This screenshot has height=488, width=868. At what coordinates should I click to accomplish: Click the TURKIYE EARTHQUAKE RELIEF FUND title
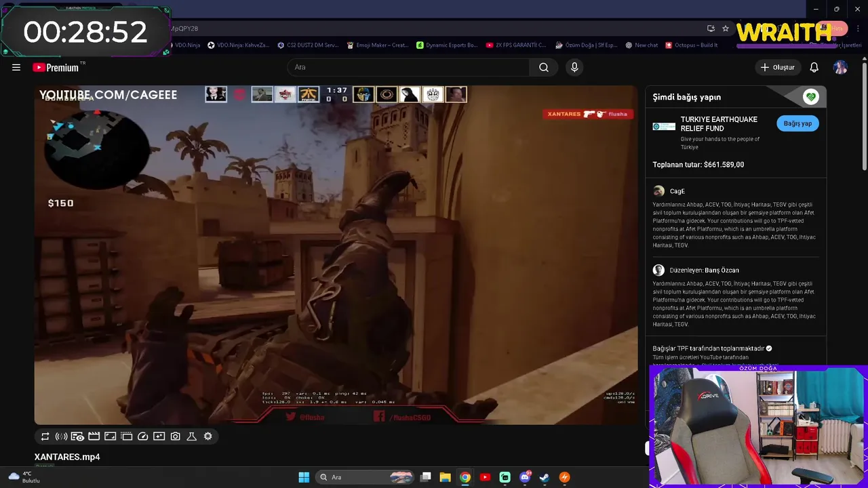719,123
